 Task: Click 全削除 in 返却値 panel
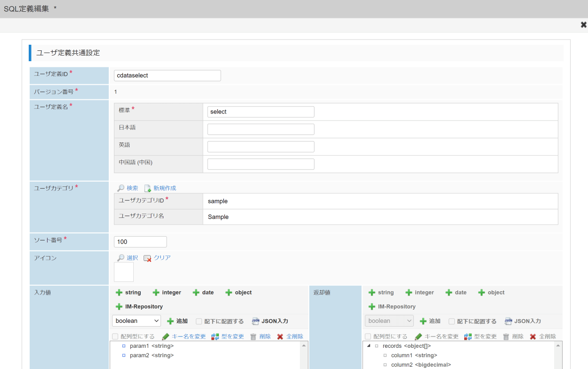point(543,337)
